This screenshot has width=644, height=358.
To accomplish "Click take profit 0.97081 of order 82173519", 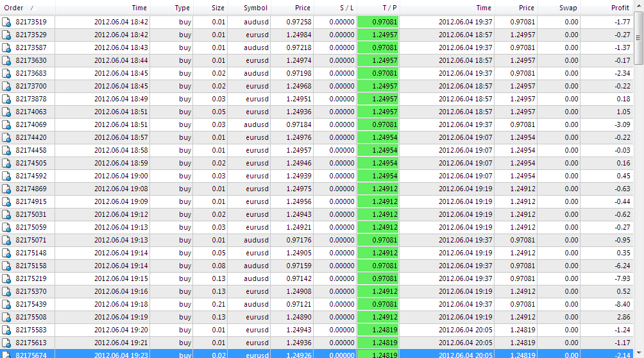I will click(x=384, y=22).
